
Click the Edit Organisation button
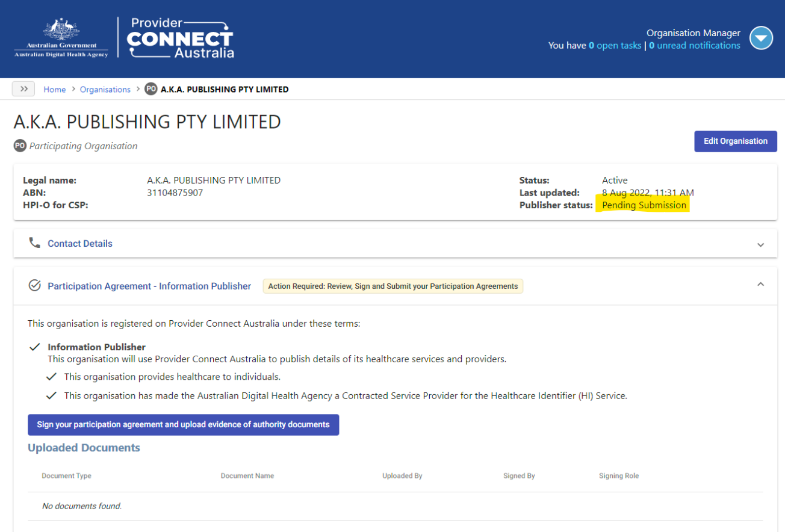point(735,141)
